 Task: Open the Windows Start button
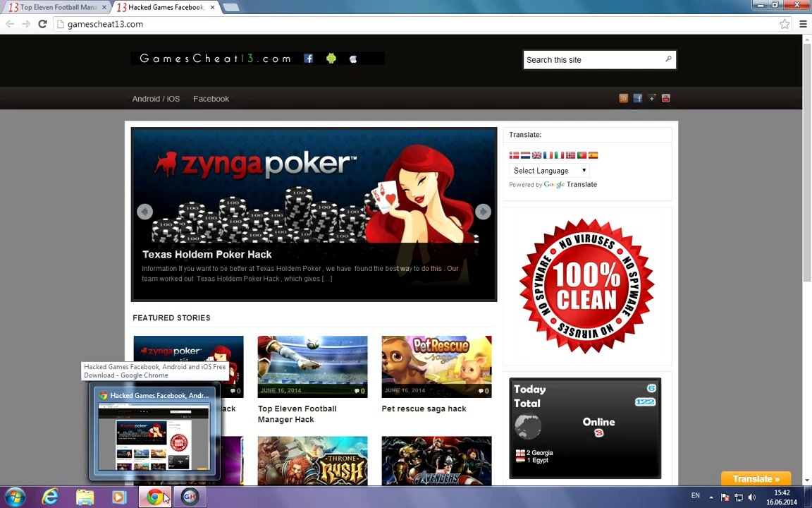click(15, 497)
